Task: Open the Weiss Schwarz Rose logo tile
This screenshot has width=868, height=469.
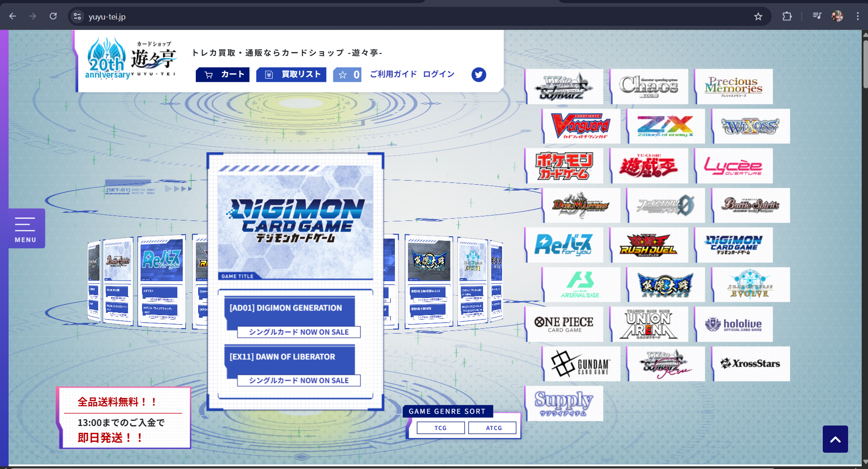Action: pos(666,364)
